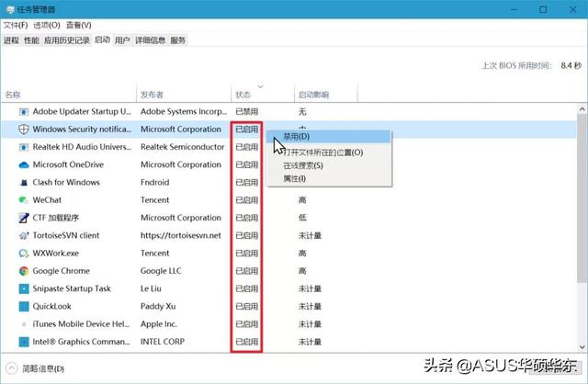Choose 属性(I) in the context menu

[x=329, y=179]
